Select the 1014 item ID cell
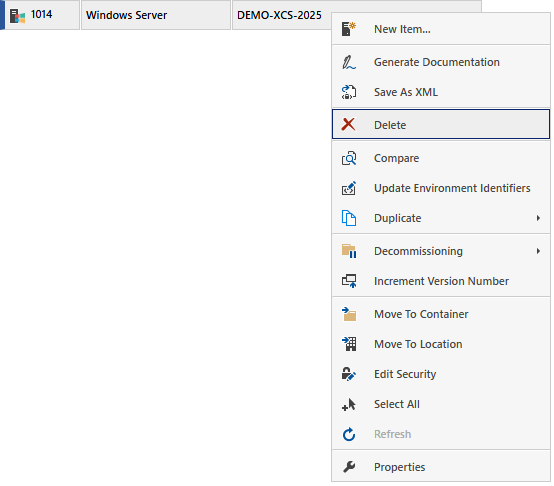The image size is (554, 486). (x=42, y=15)
